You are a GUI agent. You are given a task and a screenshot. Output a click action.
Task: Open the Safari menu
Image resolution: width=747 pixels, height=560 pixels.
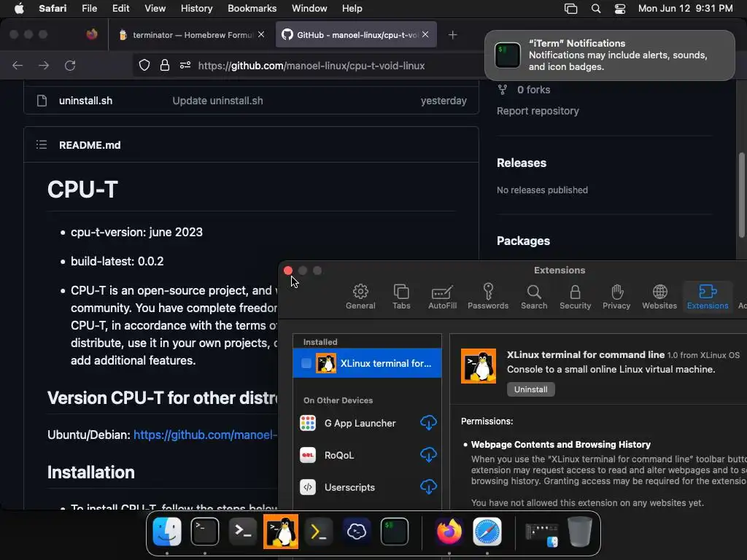[53, 8]
